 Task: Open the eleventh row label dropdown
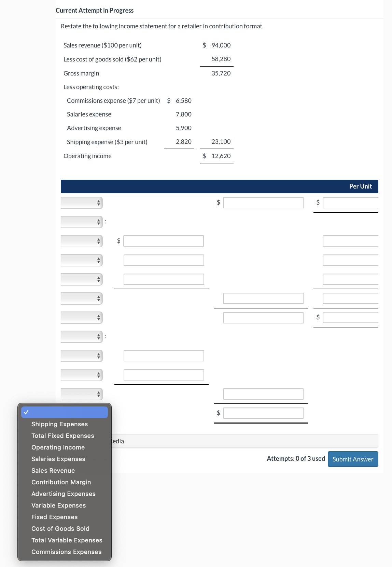[82, 394]
